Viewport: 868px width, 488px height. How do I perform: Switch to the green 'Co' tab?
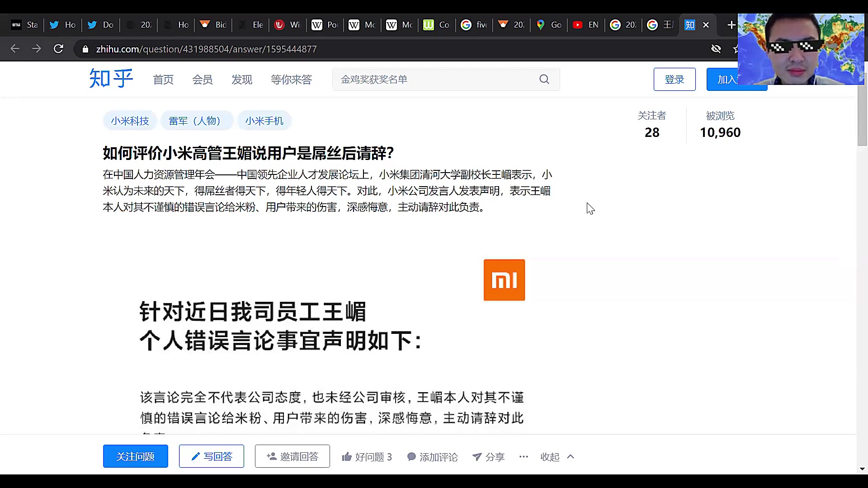(437, 25)
